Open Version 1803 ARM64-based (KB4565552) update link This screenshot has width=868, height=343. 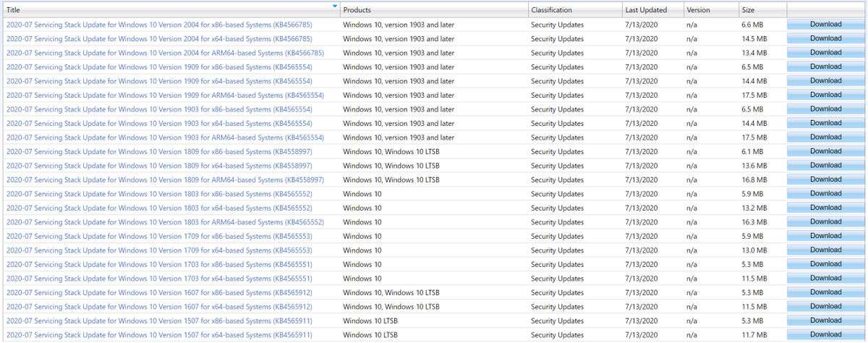point(165,222)
